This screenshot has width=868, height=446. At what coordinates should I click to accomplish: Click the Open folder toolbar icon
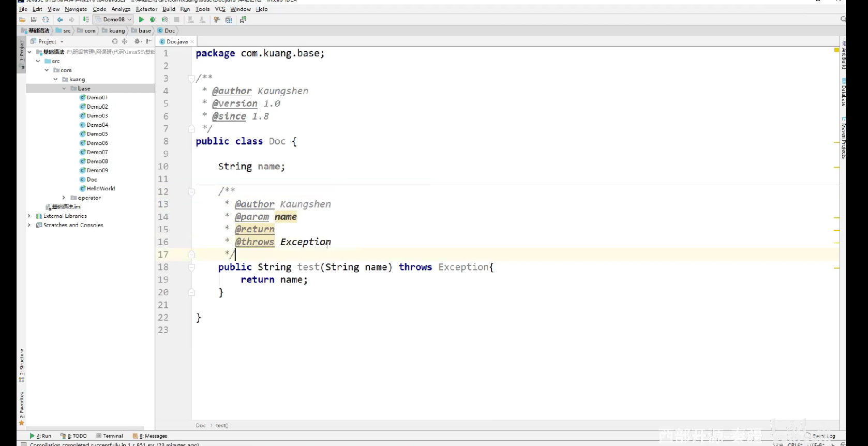(22, 20)
